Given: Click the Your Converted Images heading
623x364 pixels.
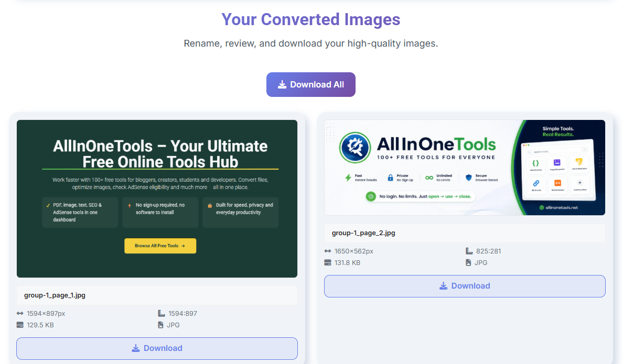Looking at the screenshot, I should click(x=310, y=19).
